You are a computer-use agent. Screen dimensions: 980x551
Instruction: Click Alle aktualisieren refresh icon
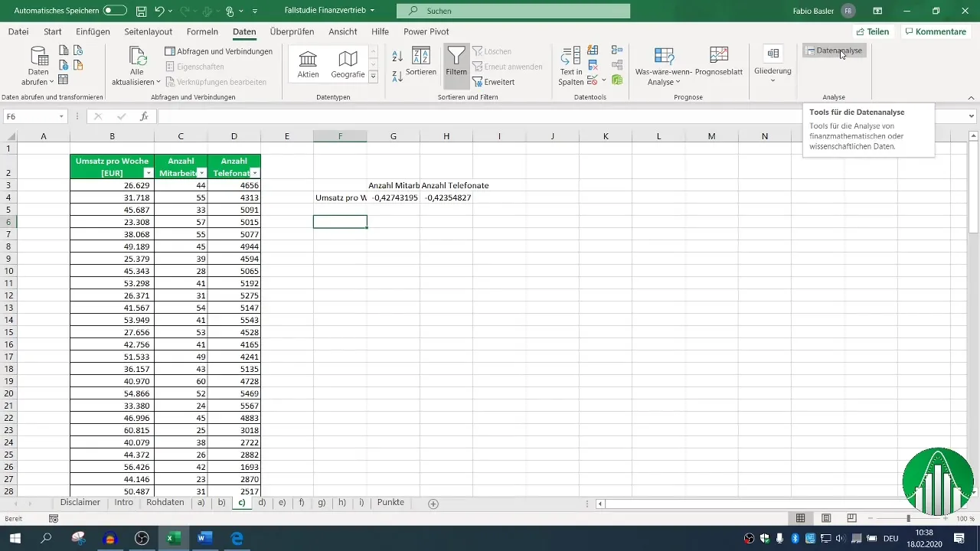click(x=139, y=57)
